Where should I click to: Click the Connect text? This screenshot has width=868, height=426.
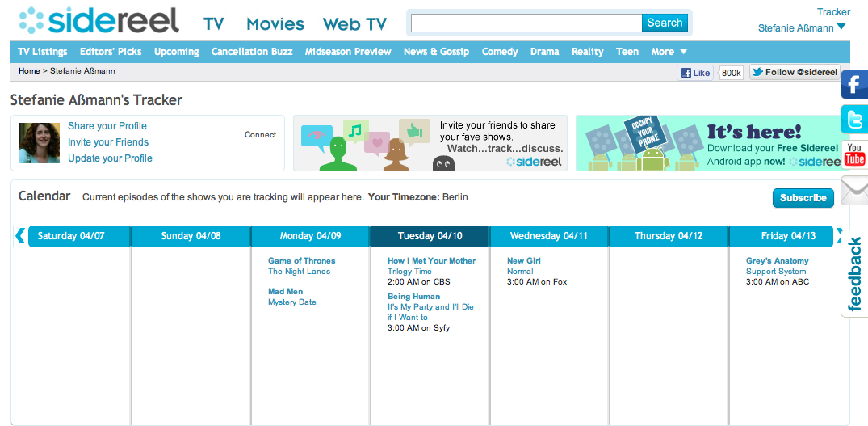click(260, 135)
